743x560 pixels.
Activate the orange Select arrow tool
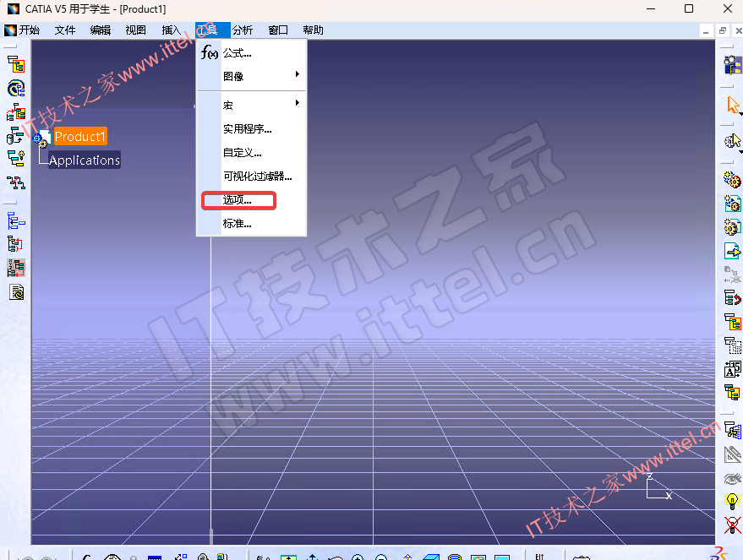[x=733, y=105]
